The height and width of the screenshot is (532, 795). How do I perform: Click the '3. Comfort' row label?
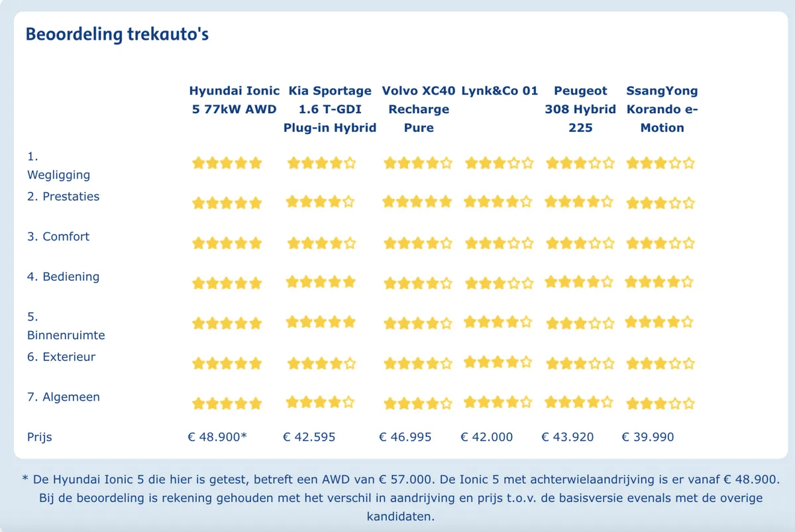58,237
